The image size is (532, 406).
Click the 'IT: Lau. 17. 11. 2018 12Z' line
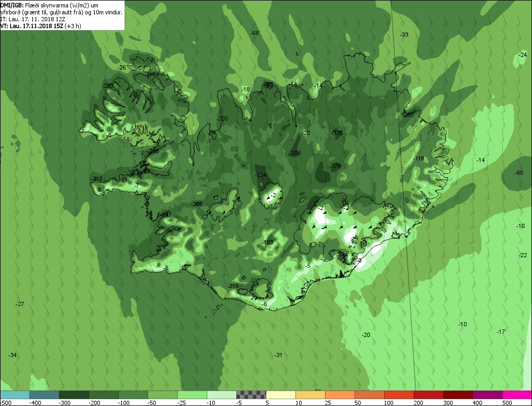tap(32, 19)
